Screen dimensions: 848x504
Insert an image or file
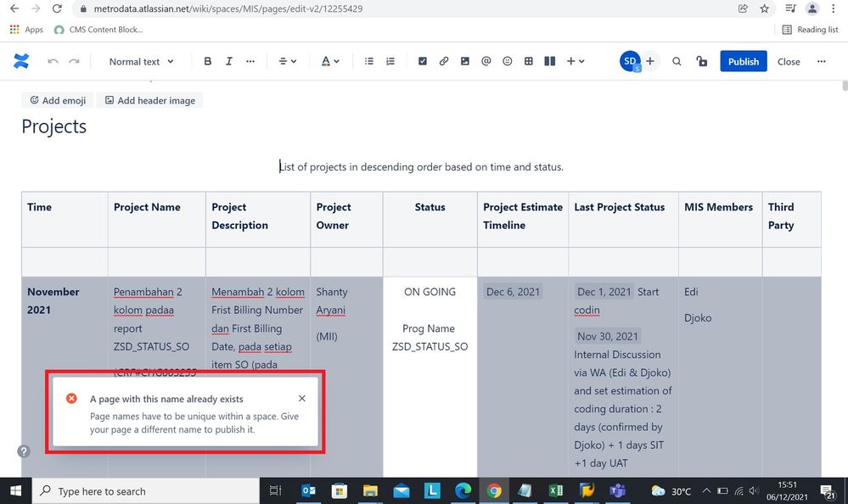point(464,61)
